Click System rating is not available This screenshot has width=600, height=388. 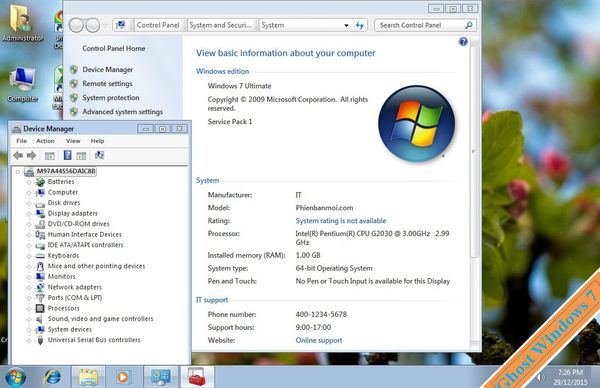coord(341,221)
